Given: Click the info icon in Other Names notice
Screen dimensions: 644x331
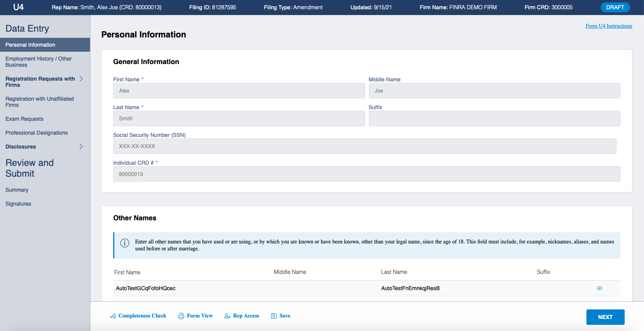Looking at the screenshot, I should 125,243.
